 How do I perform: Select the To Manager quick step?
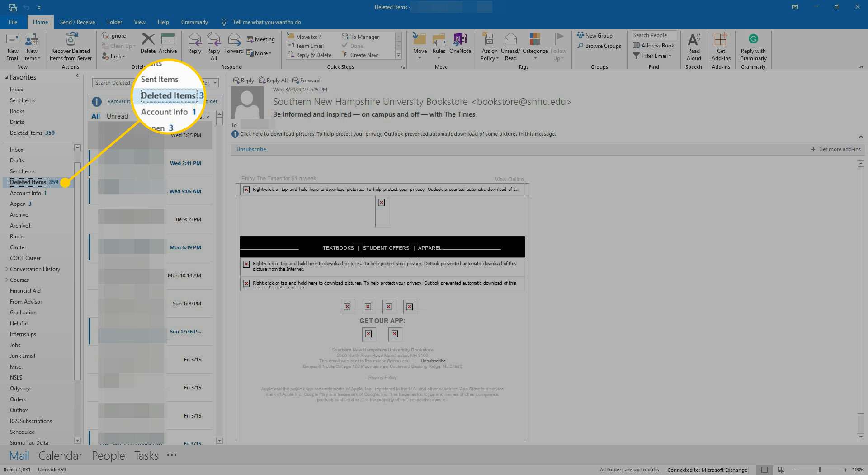tap(360, 37)
